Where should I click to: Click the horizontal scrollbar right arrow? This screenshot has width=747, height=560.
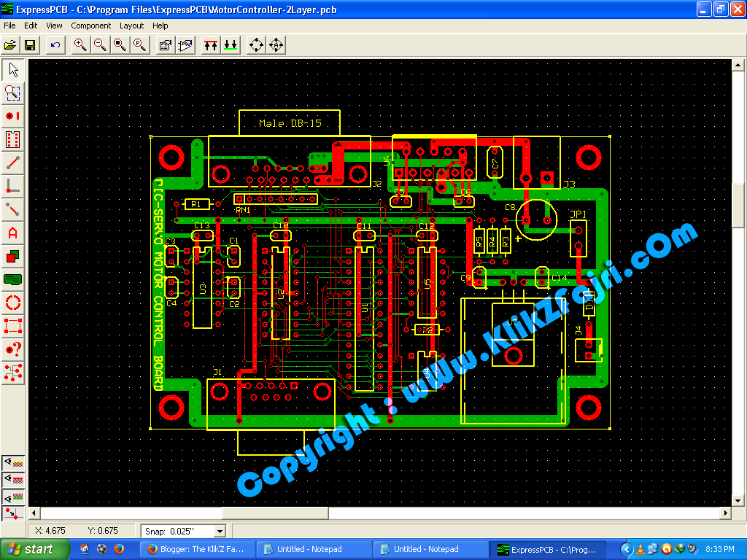[725, 513]
